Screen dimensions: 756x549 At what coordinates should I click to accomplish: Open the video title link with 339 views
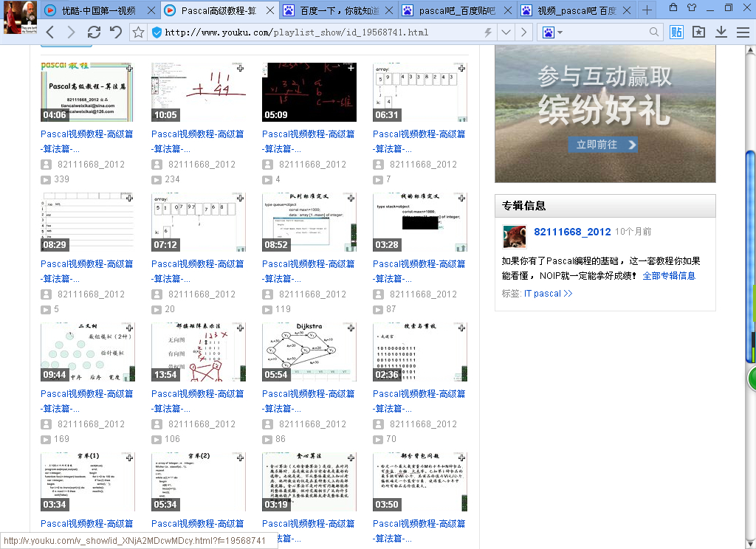pos(87,141)
